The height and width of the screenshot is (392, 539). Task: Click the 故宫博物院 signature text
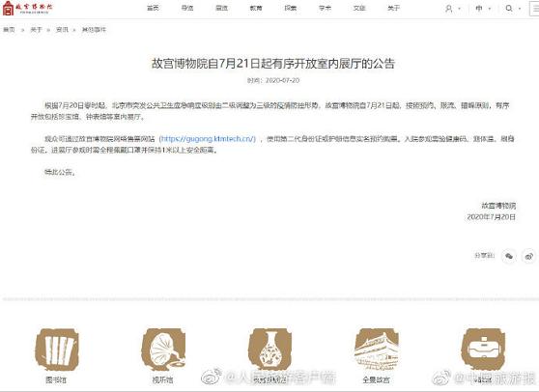click(498, 206)
